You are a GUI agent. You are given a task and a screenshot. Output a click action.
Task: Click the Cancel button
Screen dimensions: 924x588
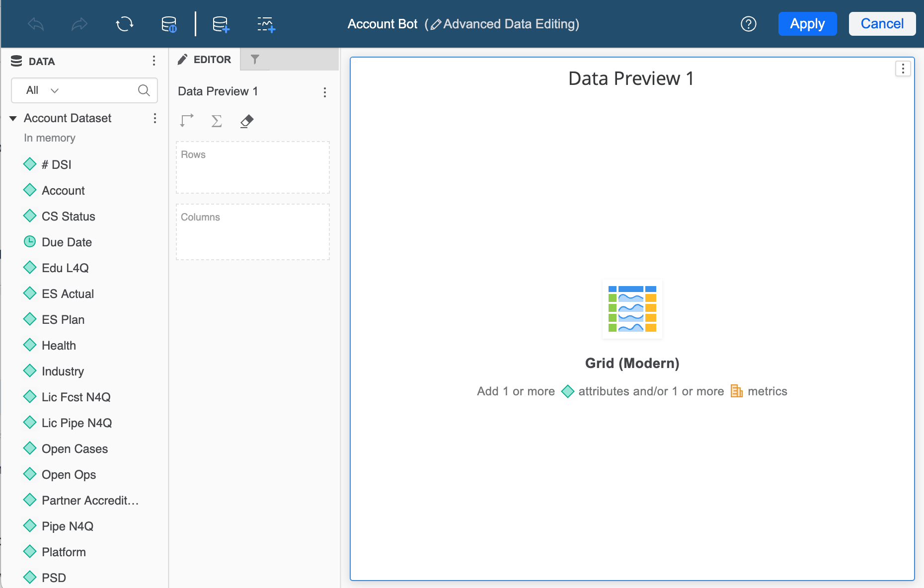pyautogui.click(x=882, y=24)
